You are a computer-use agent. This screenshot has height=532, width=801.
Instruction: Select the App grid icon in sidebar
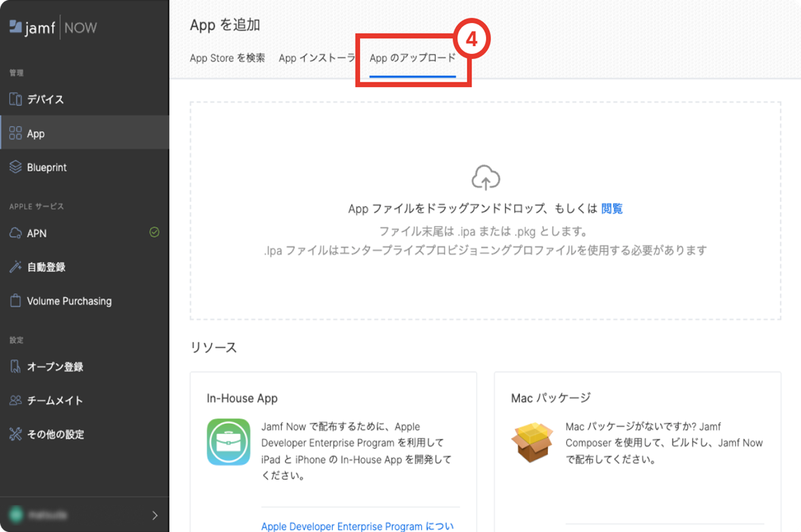(16, 133)
